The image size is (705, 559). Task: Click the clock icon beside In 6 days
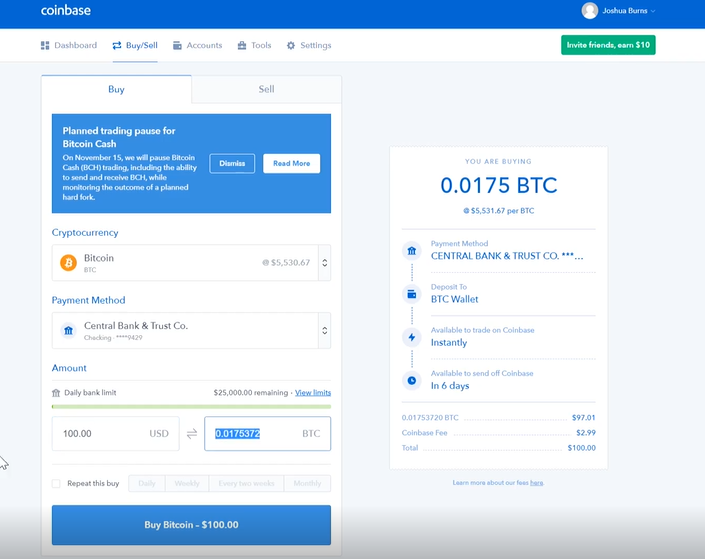411,380
